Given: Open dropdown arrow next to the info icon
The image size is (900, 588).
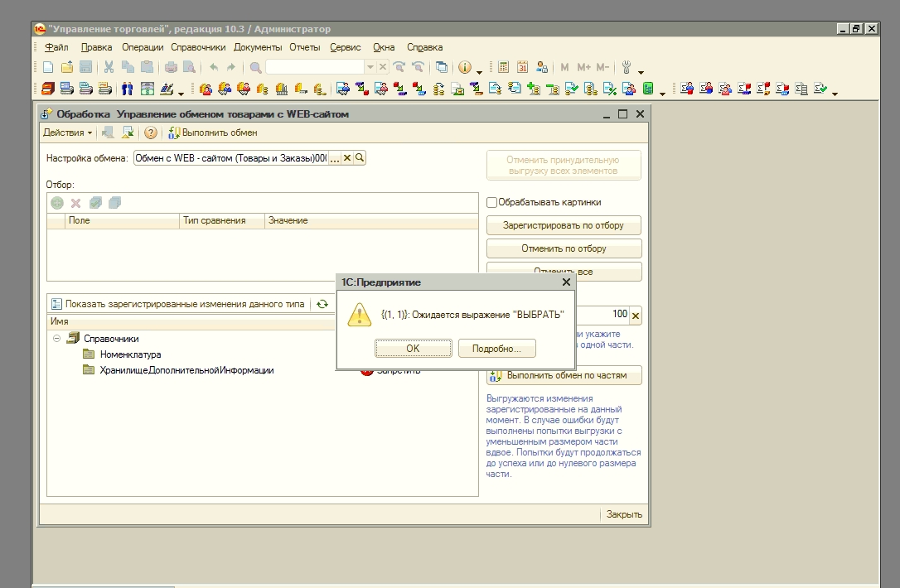Looking at the screenshot, I should [x=479, y=72].
